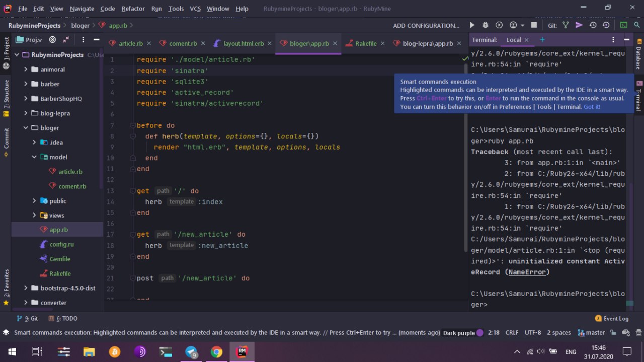Image resolution: width=644 pixels, height=362 pixels.
Task: Open the VCS menu
Action: pos(195,9)
